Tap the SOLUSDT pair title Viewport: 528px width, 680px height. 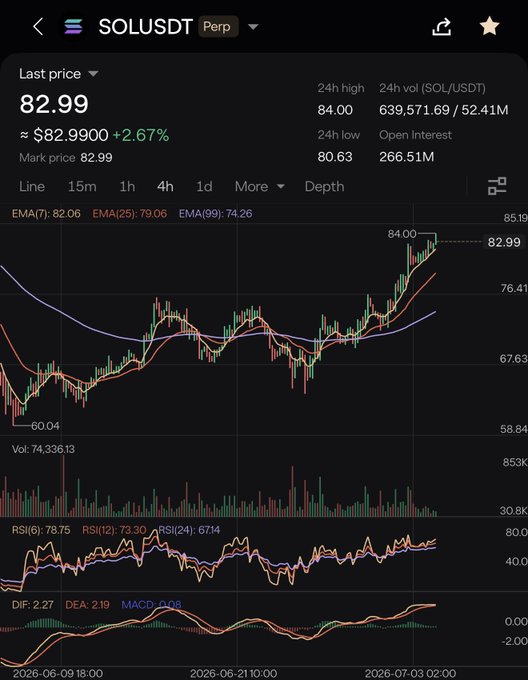pos(145,27)
